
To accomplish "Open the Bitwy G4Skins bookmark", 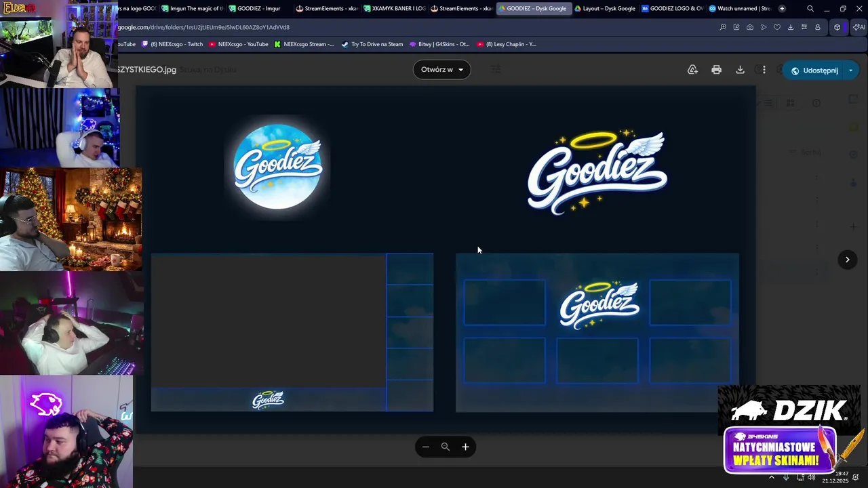I will click(439, 44).
